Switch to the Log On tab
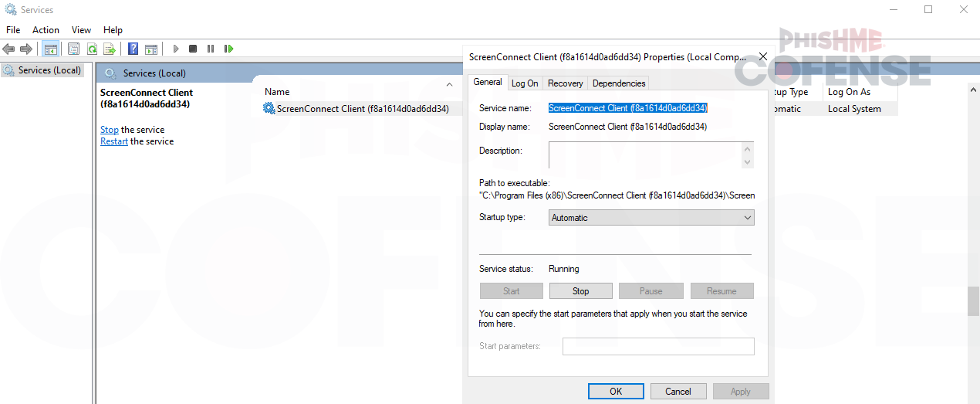Viewport: 980px width, 404px height. click(x=525, y=83)
